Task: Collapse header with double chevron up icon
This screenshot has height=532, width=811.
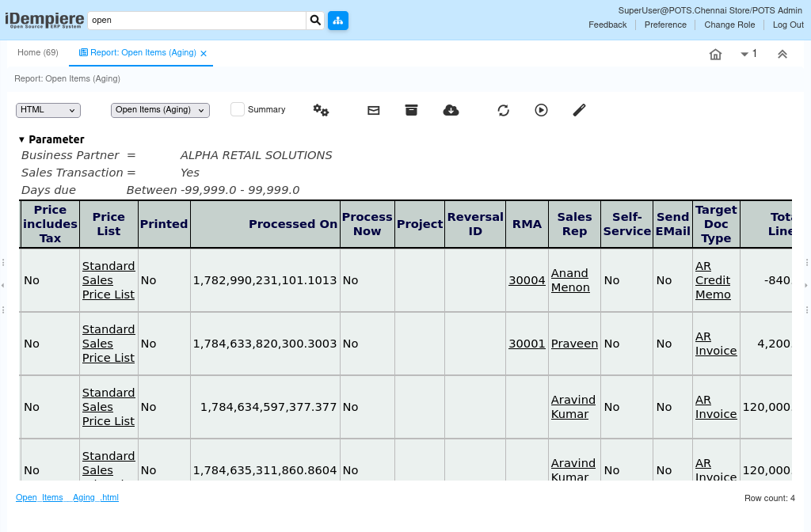Action: tap(782, 54)
